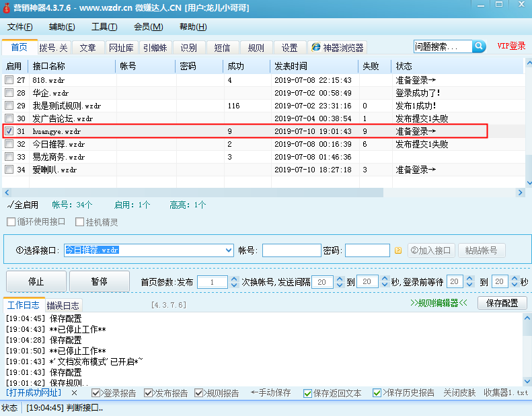532x416 pixels.
Task: Toggle the 规则报告 checkbox
Action: click(199, 393)
